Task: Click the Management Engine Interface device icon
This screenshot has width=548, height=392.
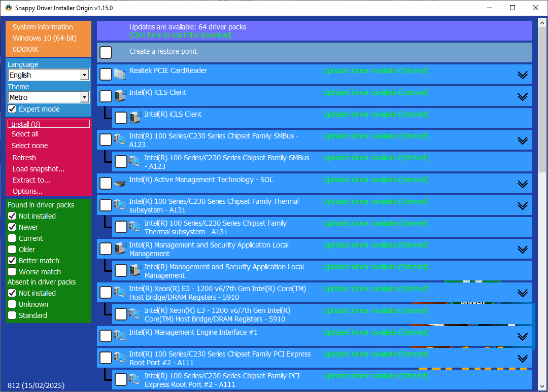Action: 120,336
